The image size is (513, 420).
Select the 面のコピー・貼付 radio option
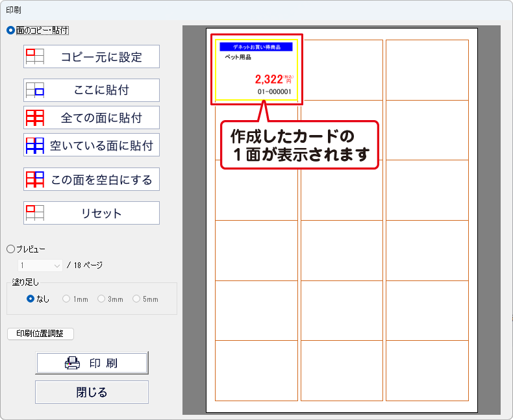click(x=10, y=30)
